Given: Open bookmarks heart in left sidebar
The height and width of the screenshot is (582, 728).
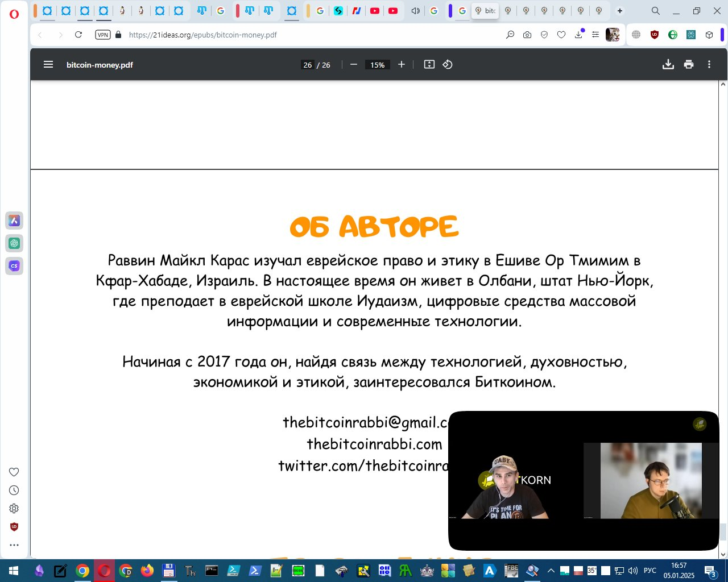Looking at the screenshot, I should pyautogui.click(x=14, y=472).
